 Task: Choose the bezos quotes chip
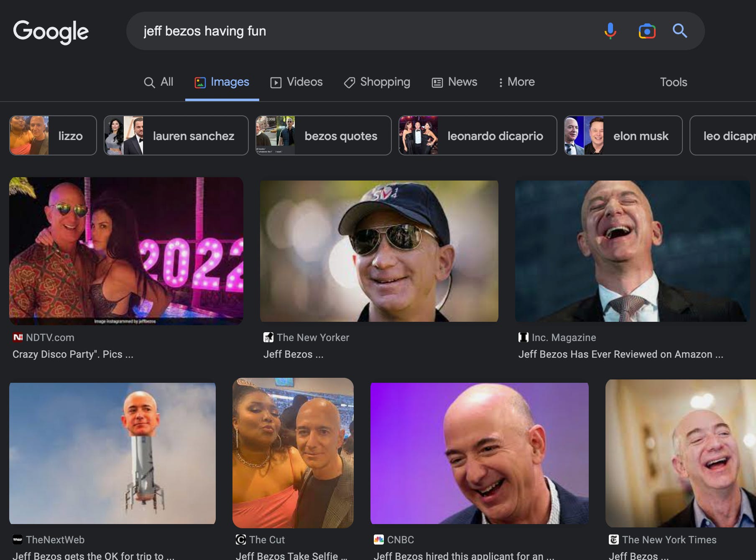323,135
